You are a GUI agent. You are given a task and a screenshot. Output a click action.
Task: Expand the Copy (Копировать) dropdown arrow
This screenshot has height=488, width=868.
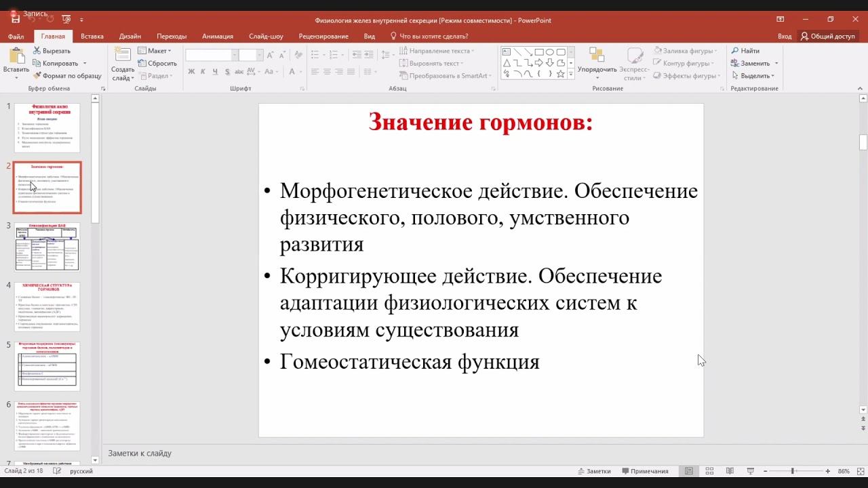point(85,64)
